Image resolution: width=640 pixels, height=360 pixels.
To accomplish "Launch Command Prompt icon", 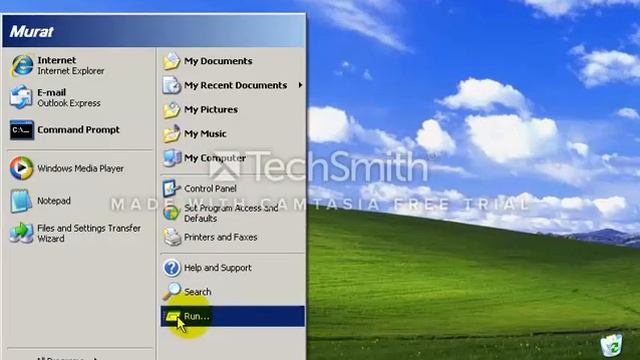I will pos(22,130).
